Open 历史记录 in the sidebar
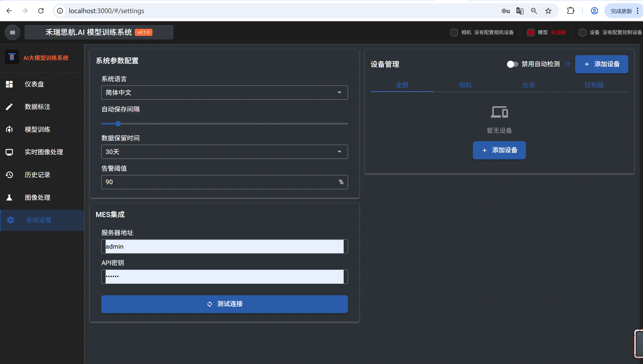643x364 pixels. [x=42, y=175]
